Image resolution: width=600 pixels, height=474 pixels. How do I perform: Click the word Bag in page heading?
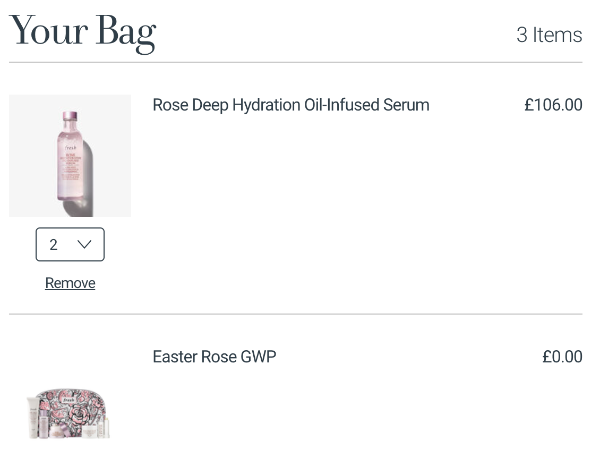pyautogui.click(x=124, y=32)
